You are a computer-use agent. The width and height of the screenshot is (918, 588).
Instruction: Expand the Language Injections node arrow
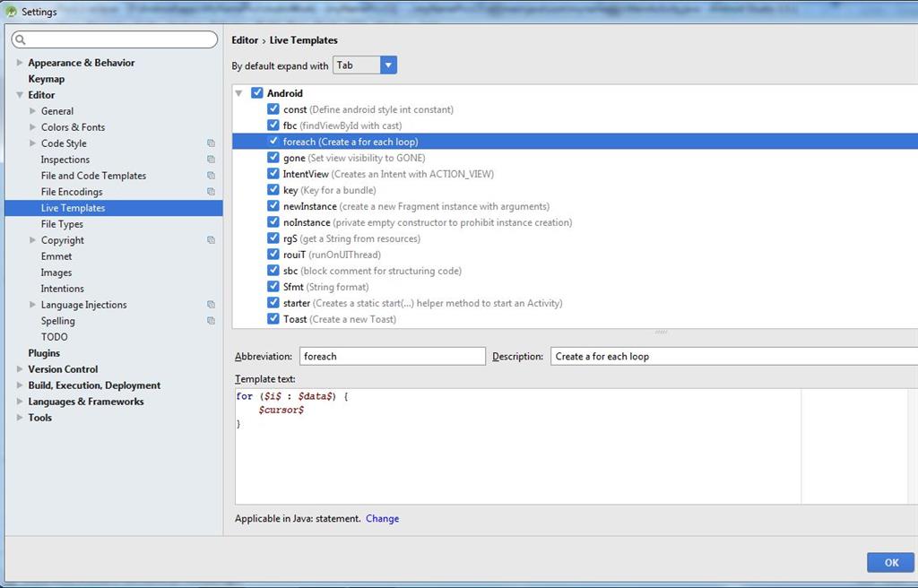coord(33,305)
